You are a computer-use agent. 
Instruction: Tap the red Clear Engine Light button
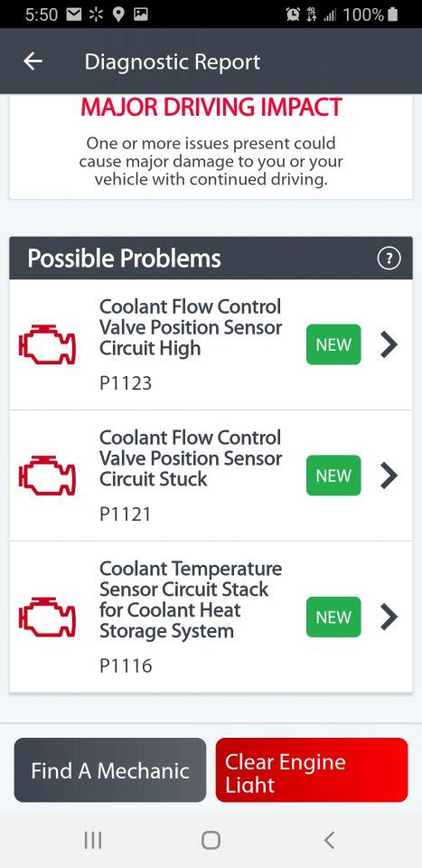pyautogui.click(x=312, y=770)
